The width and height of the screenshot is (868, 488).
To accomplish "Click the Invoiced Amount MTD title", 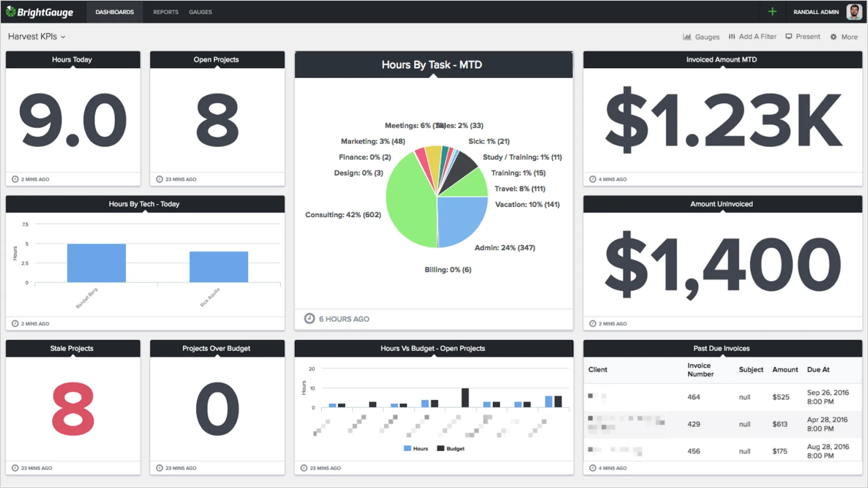I will [721, 60].
